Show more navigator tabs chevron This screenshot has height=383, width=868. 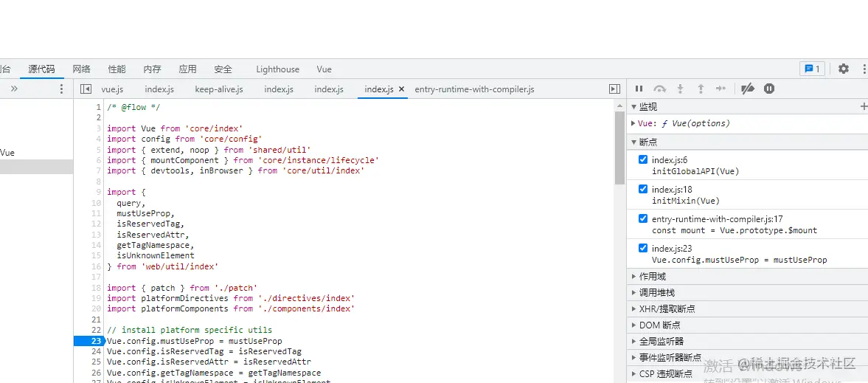(x=14, y=89)
